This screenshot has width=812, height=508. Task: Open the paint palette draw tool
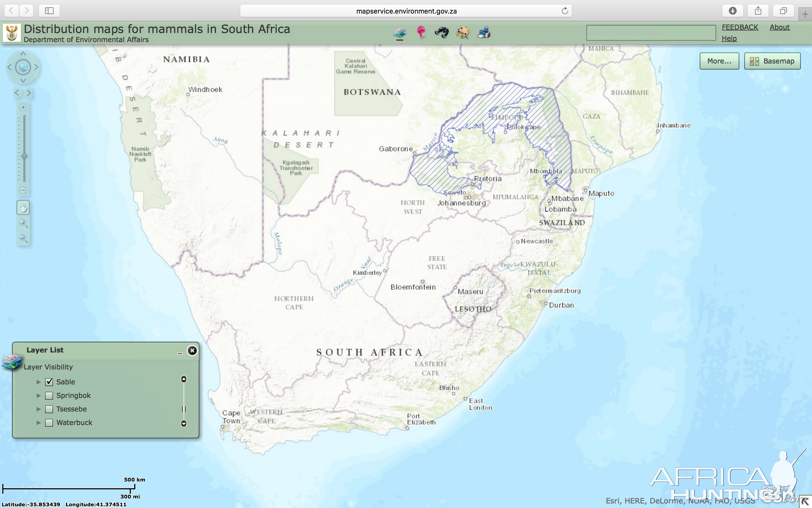tap(463, 32)
